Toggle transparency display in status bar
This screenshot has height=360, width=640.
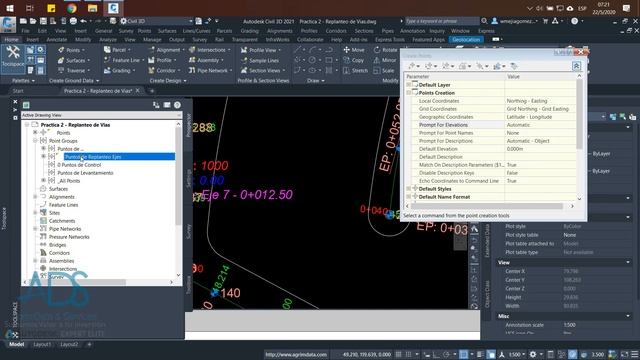pyautogui.click(x=491, y=354)
